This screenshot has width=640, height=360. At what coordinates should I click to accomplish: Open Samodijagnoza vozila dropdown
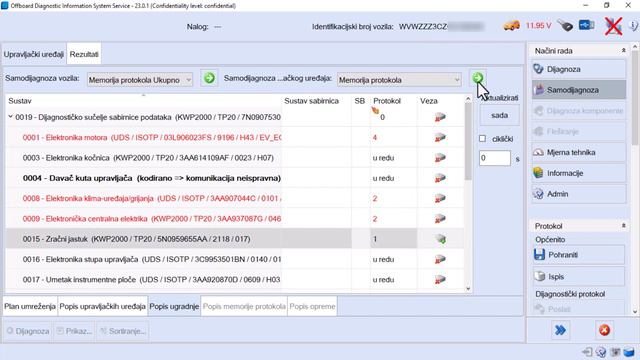pos(140,80)
